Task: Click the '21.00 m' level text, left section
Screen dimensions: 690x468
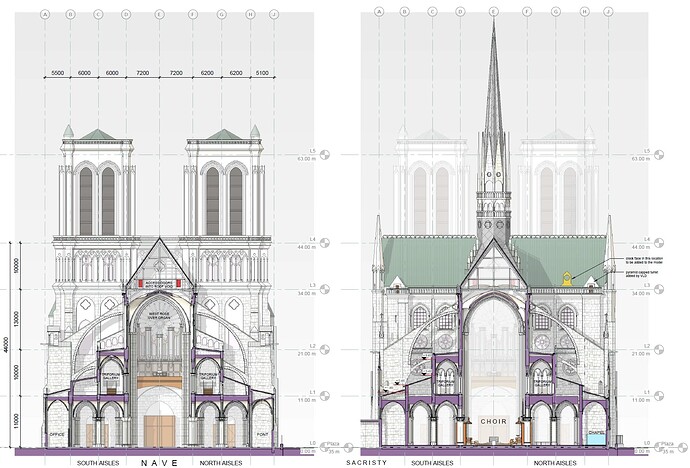Action: [307, 354]
